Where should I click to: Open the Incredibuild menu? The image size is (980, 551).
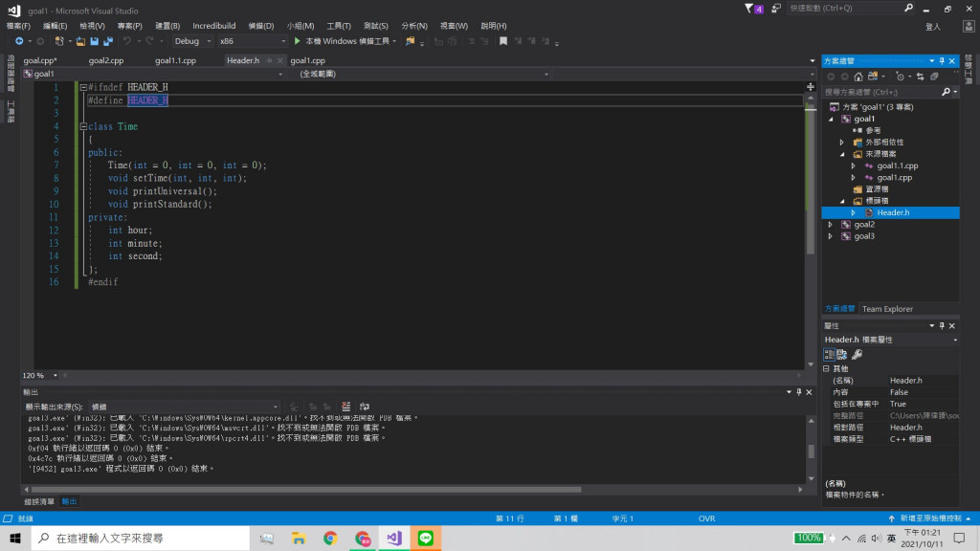coord(213,26)
